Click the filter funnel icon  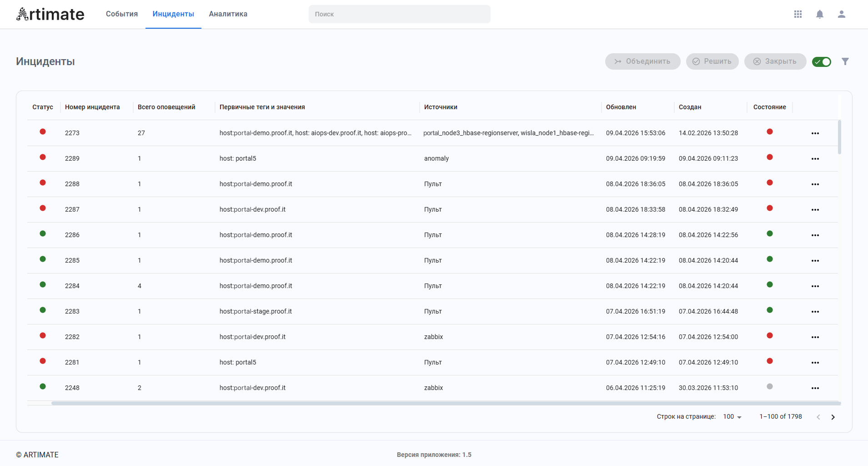coord(845,61)
